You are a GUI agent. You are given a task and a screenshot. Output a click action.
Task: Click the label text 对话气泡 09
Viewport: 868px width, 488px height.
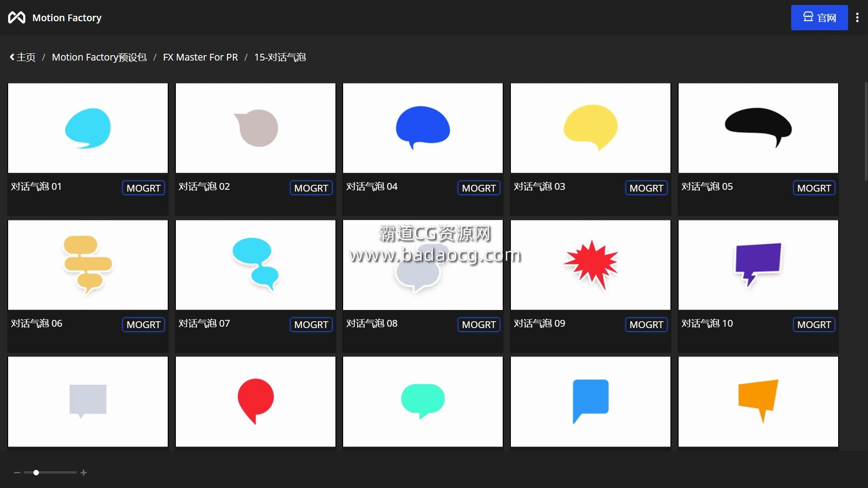(539, 324)
